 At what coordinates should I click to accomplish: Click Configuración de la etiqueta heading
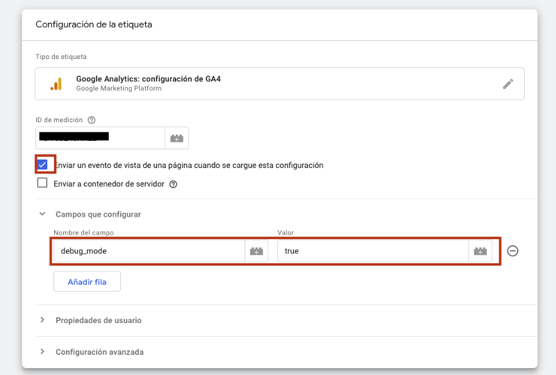pos(94,24)
